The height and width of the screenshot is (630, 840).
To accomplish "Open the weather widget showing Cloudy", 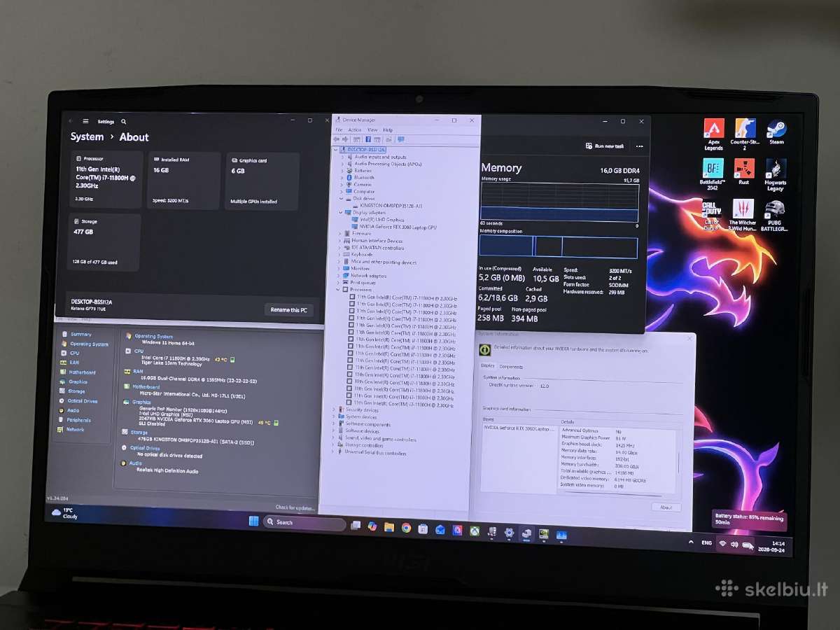I will tap(65, 513).
